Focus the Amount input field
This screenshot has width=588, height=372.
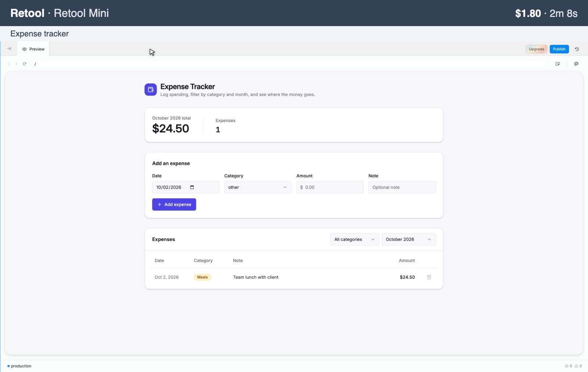point(330,187)
